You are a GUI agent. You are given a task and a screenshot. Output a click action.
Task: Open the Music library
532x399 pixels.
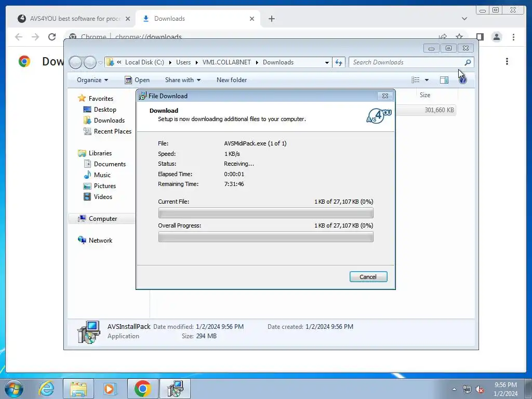(102, 175)
